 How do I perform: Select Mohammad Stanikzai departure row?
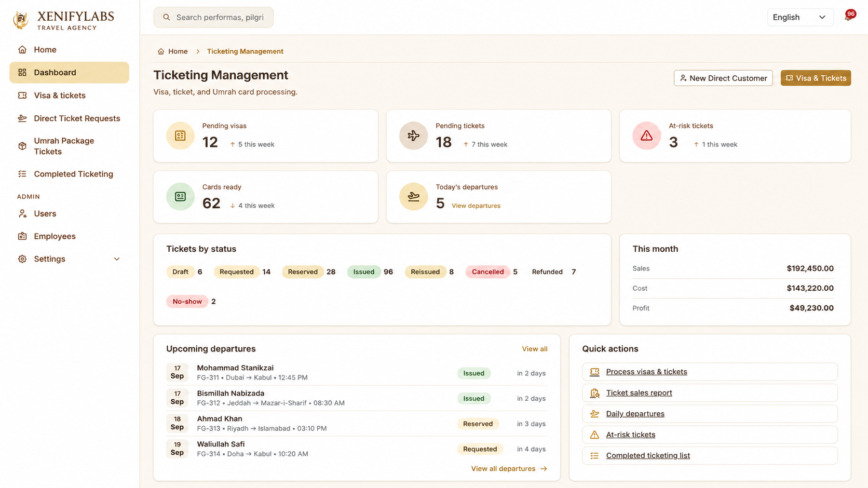point(357,373)
